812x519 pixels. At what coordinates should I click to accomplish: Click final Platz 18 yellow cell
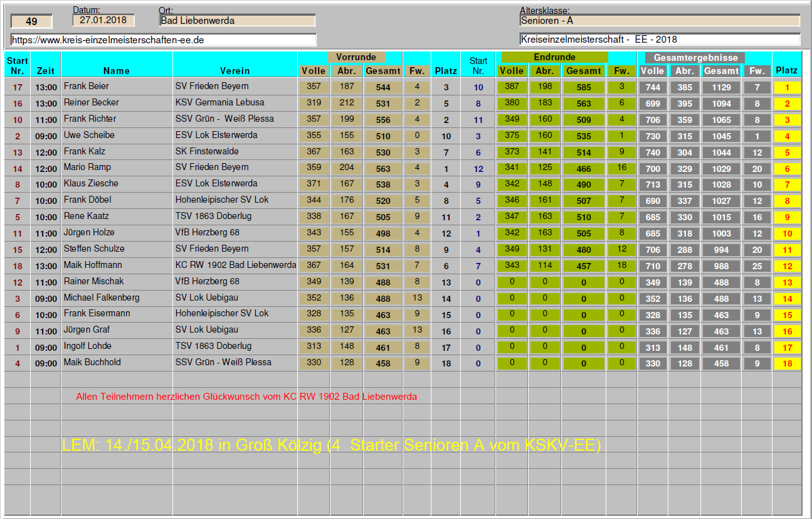(788, 364)
